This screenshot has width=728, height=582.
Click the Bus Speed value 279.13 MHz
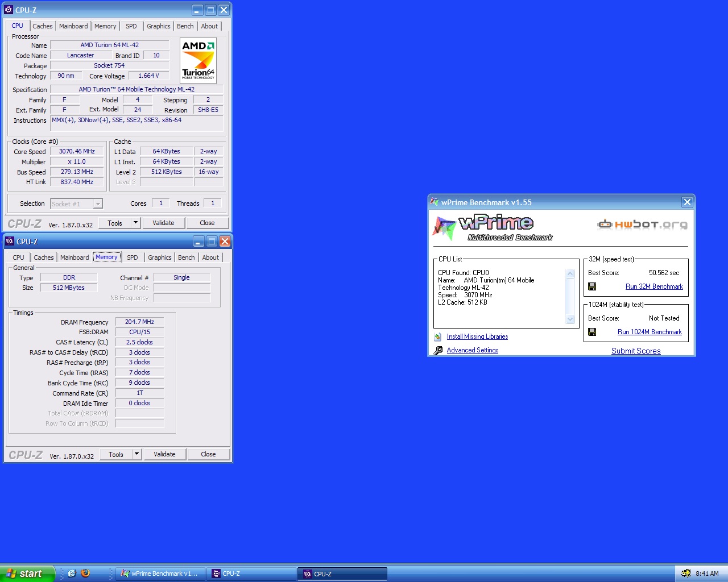(77, 172)
